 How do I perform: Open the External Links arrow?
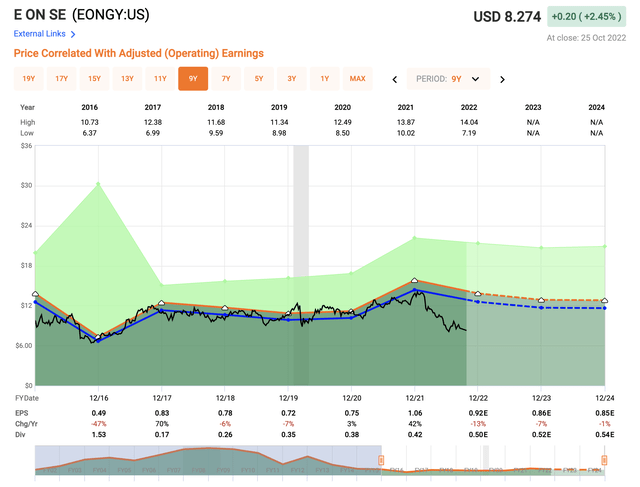point(73,34)
